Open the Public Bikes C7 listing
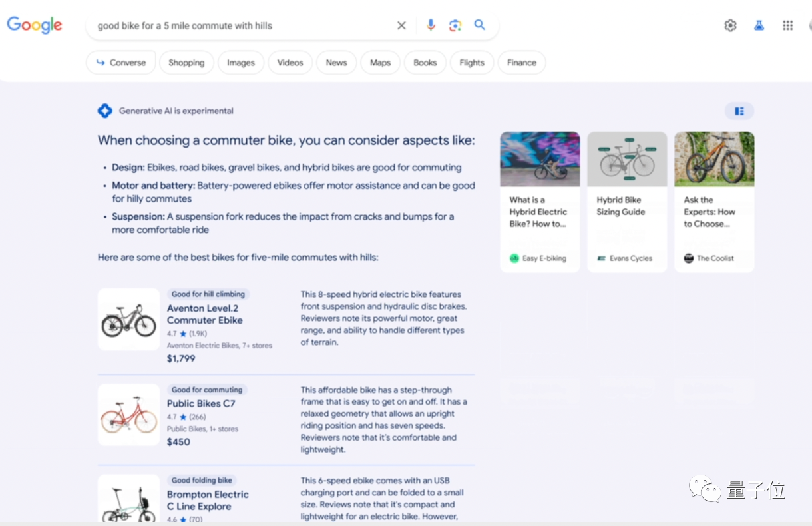The height and width of the screenshot is (526, 812). point(201,403)
